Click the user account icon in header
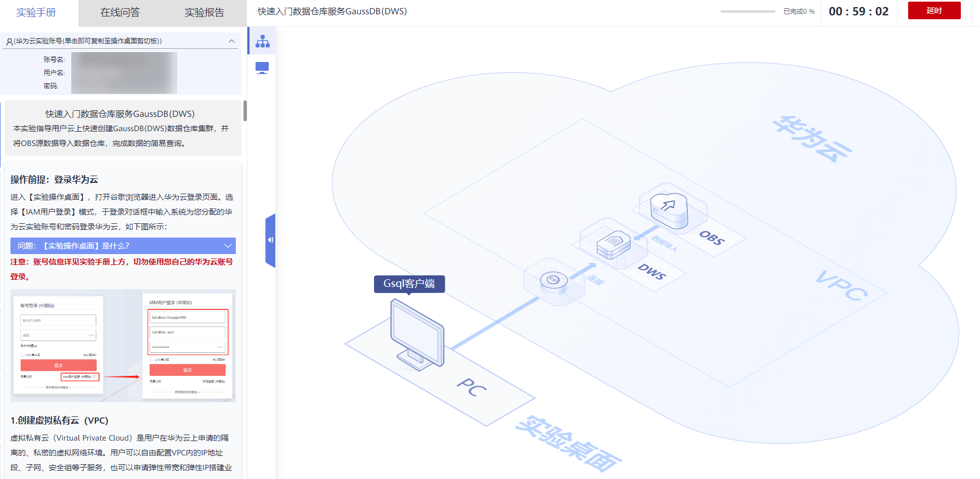The image size is (980, 479). [x=9, y=41]
